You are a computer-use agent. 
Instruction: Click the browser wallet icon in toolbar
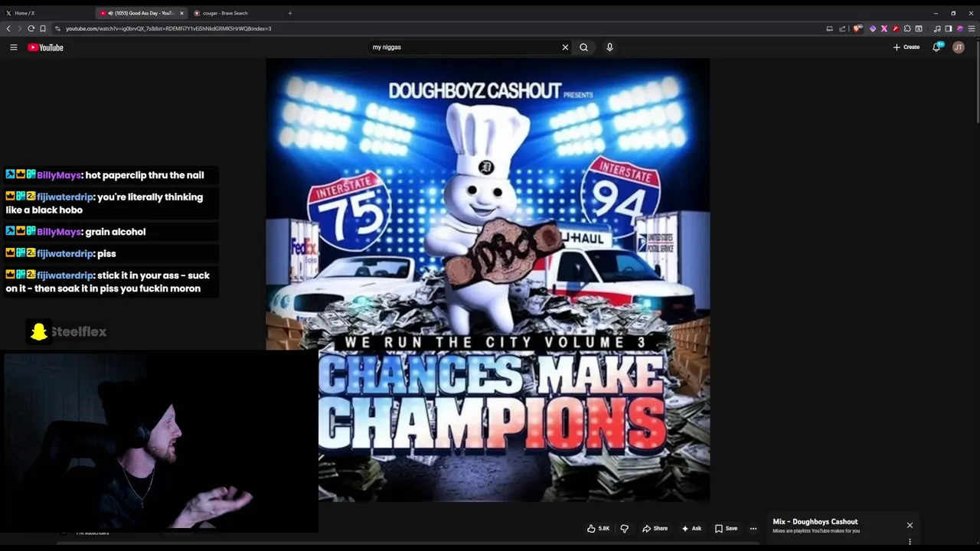[919, 28]
